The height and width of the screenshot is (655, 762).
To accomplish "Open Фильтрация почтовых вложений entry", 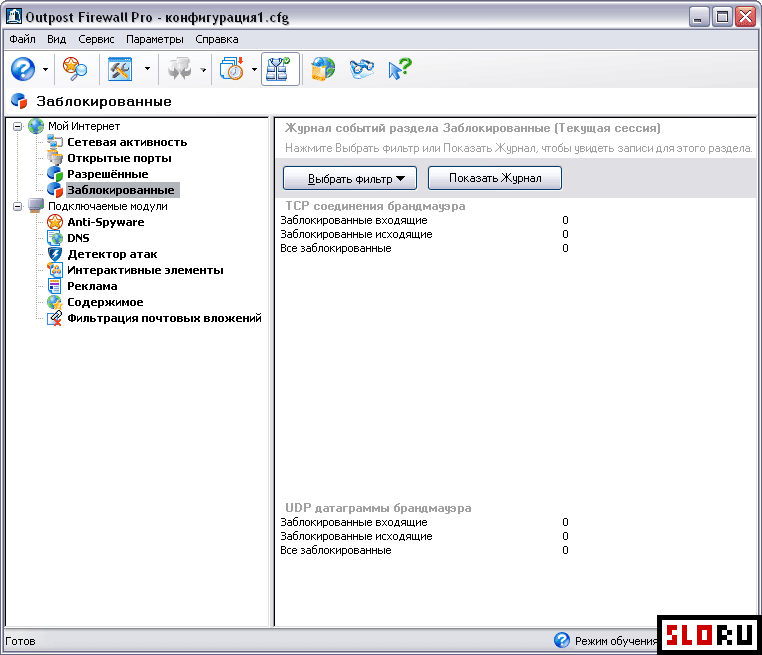I will (x=164, y=318).
